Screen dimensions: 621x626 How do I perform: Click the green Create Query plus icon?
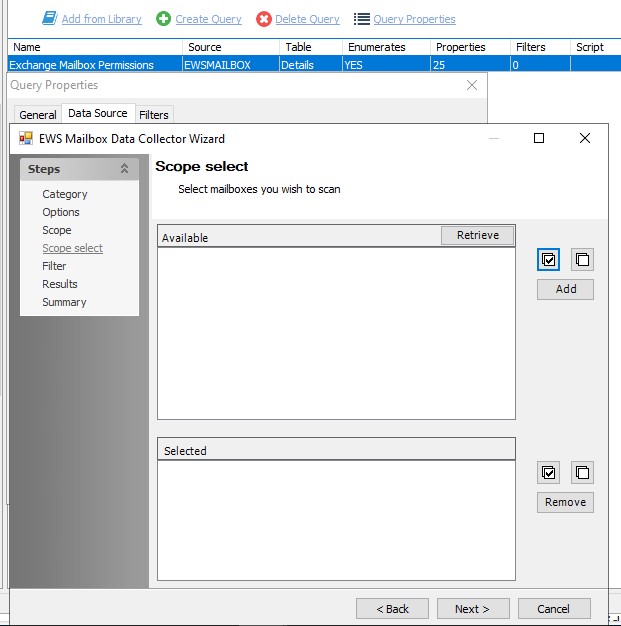pyautogui.click(x=164, y=19)
